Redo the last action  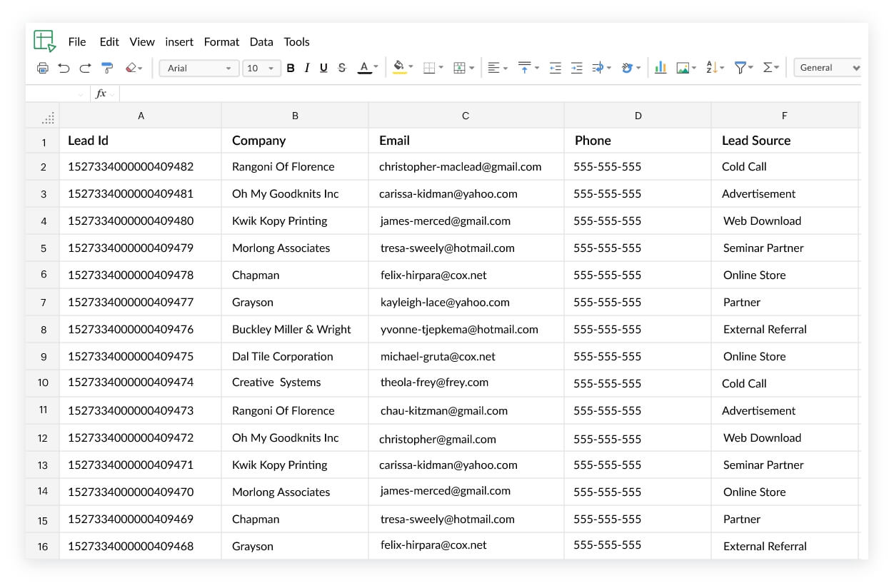(x=85, y=69)
